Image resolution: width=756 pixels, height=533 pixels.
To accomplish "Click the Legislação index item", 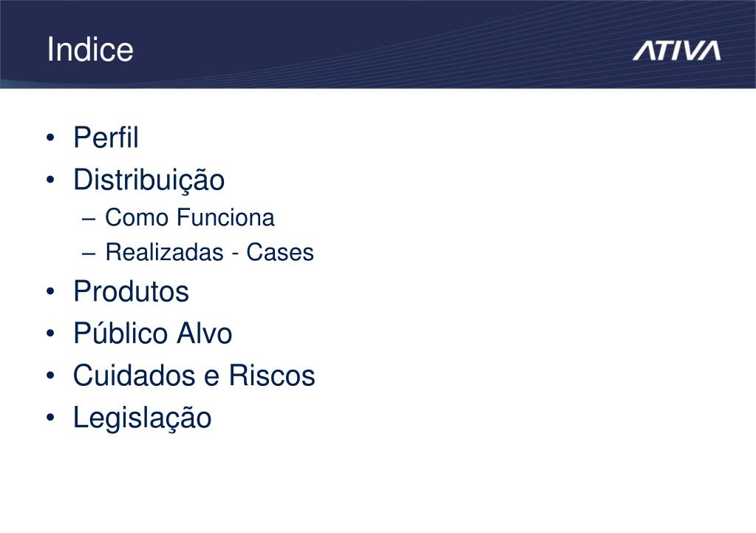I will pos(142,418).
